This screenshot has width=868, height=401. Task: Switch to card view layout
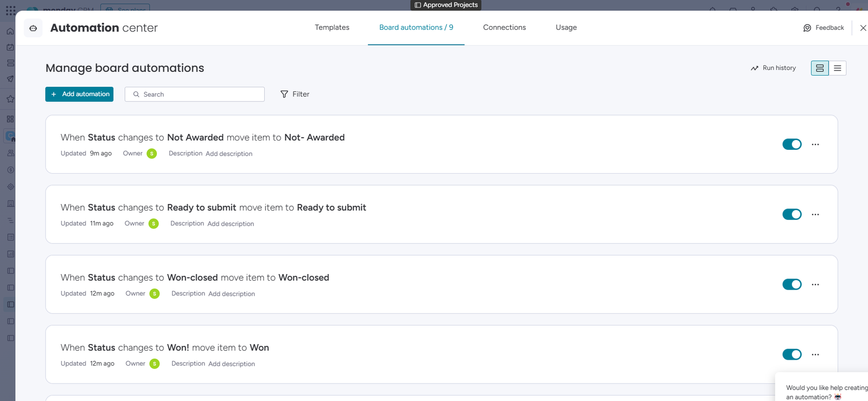(820, 68)
